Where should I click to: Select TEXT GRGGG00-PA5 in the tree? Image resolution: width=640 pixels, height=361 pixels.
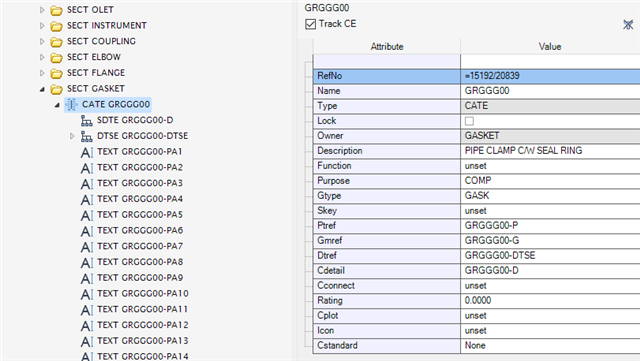tap(140, 215)
